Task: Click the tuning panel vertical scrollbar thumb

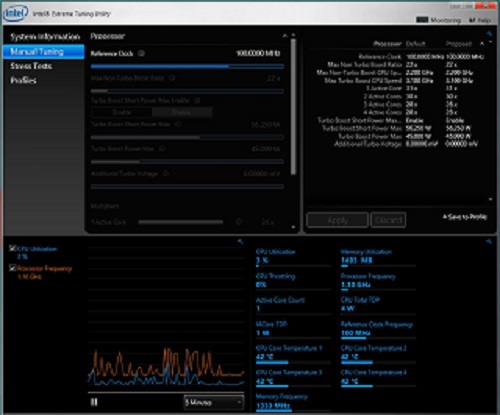Action: tap(293, 107)
